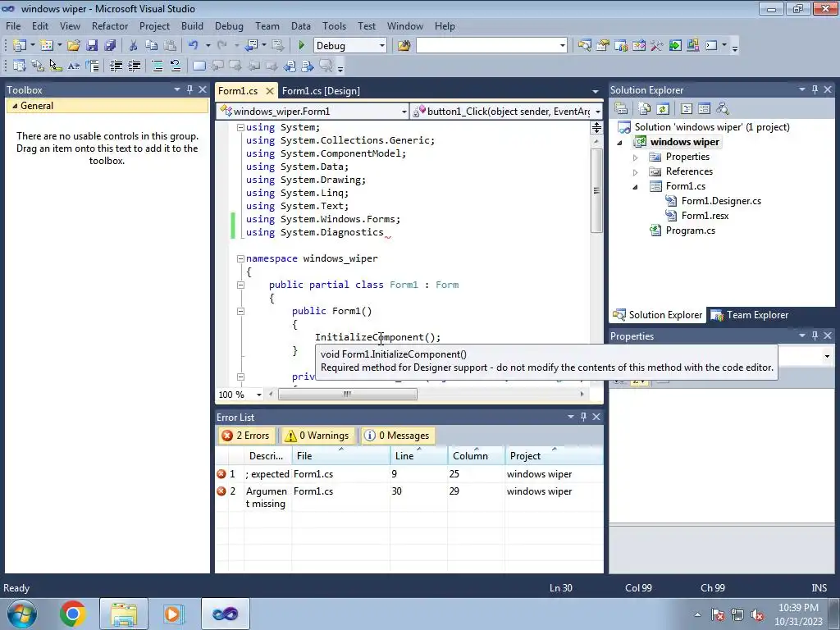Click the Command Window icon
The width and height of the screenshot is (840, 630).
[711, 46]
